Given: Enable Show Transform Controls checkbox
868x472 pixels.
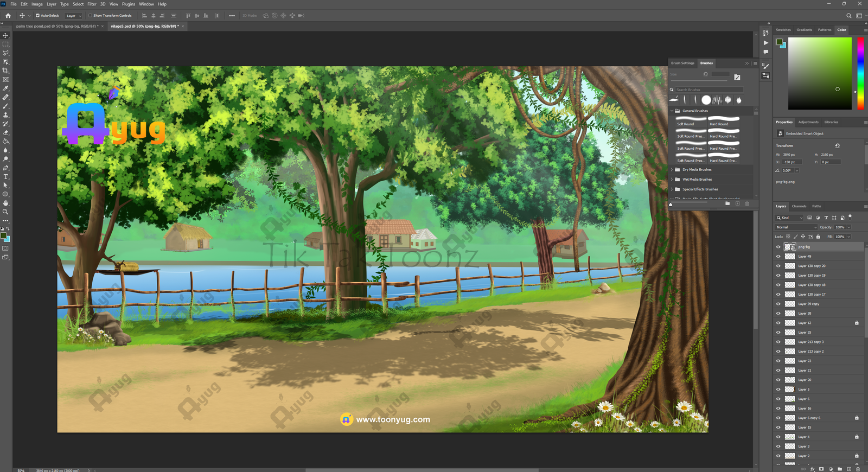Looking at the screenshot, I should pyautogui.click(x=90, y=16).
